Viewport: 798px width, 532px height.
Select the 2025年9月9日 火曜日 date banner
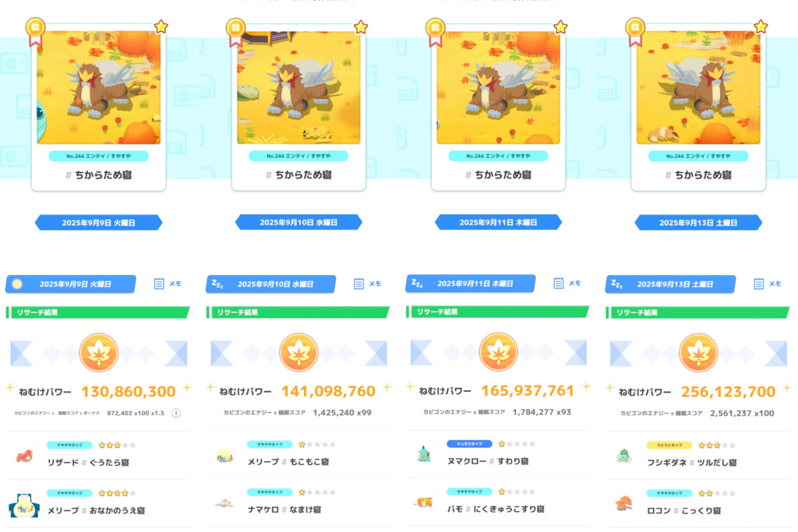pyautogui.click(x=99, y=223)
